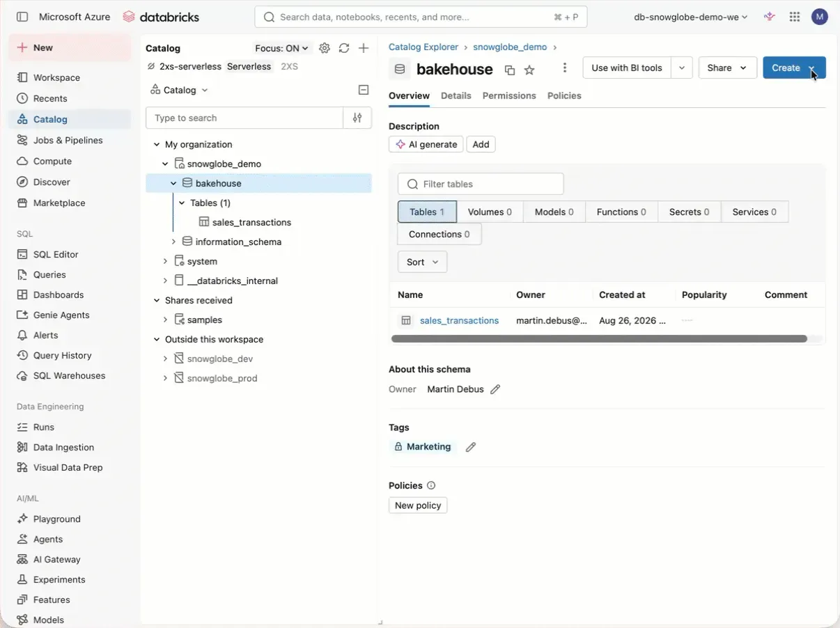Click the AI generate button
Viewport: 840px width, 628px height.
point(426,144)
